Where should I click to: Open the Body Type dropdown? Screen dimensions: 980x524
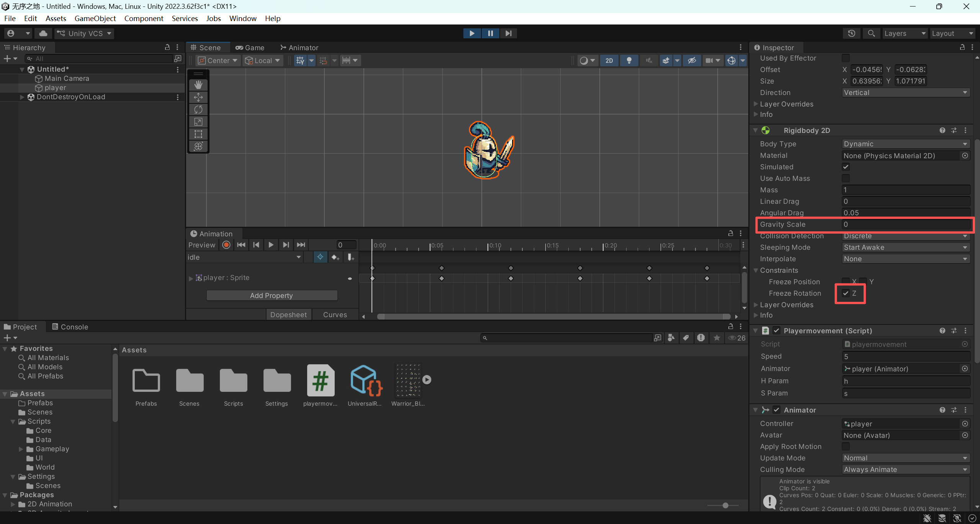coord(906,144)
